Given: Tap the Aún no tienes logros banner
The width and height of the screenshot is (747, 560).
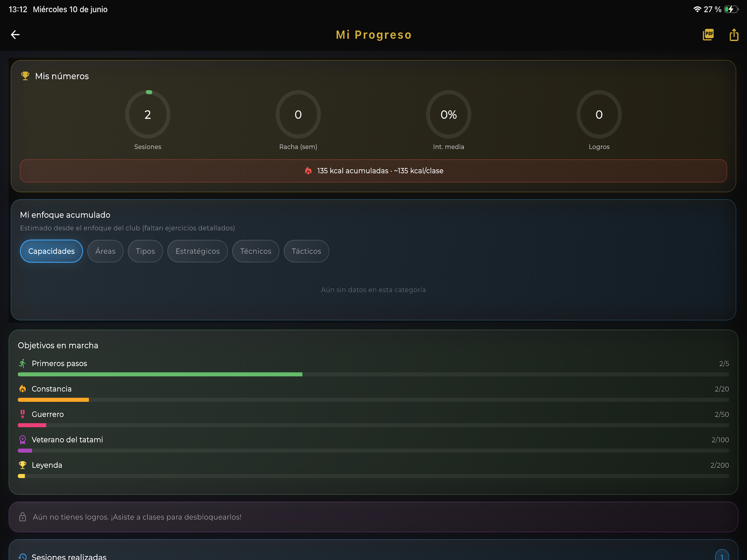Looking at the screenshot, I should point(373,517).
